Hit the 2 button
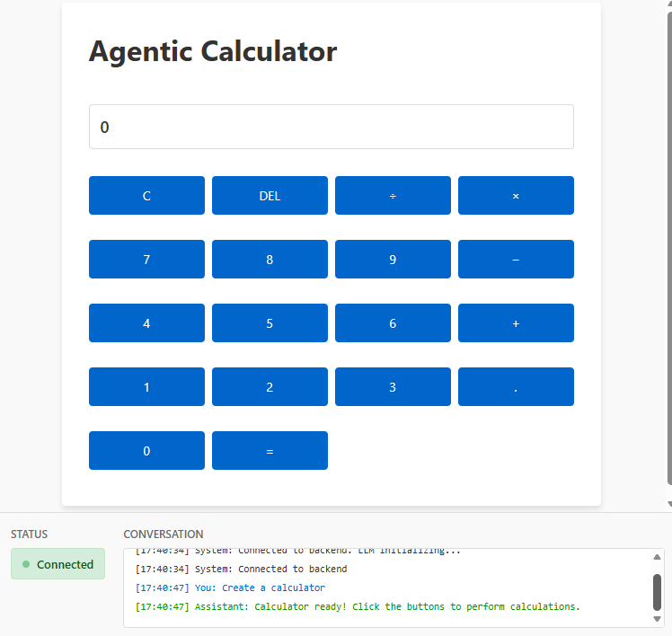Image resolution: width=672 pixels, height=636 pixels. pos(270,387)
